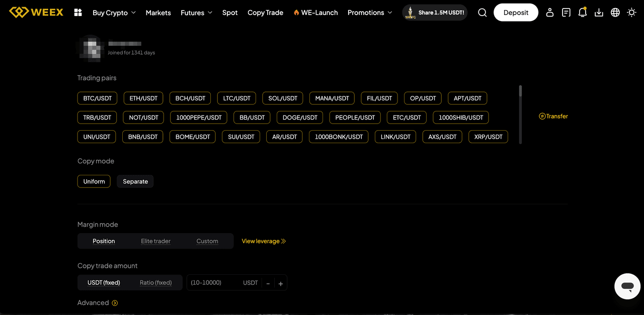Image resolution: width=644 pixels, height=315 pixels.
Task: Expand the Buy Crypto dropdown
Action: pos(114,13)
